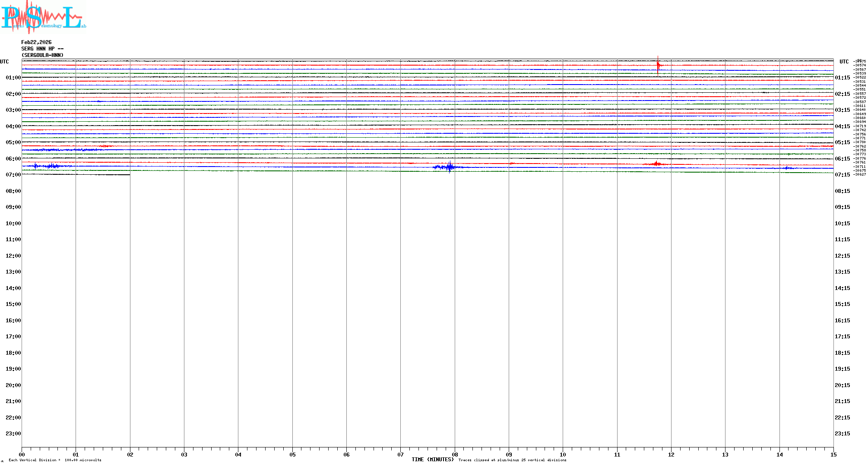Click the UTC label at top right
This screenshot has height=466, width=868.
click(x=844, y=62)
